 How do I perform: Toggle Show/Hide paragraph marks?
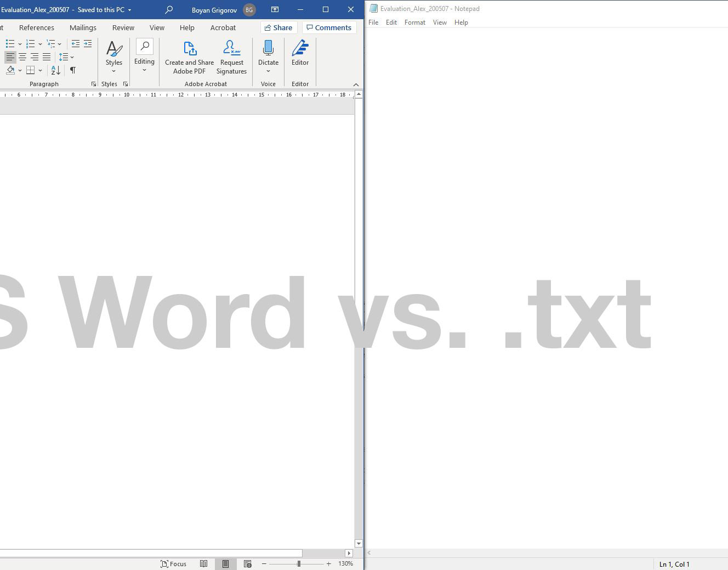[x=72, y=70]
